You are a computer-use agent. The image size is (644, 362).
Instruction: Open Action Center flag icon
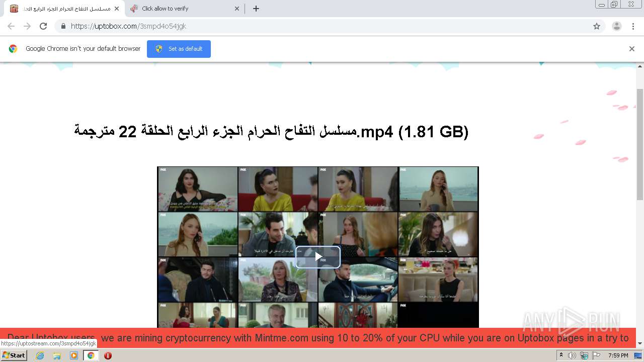pyautogui.click(x=596, y=355)
